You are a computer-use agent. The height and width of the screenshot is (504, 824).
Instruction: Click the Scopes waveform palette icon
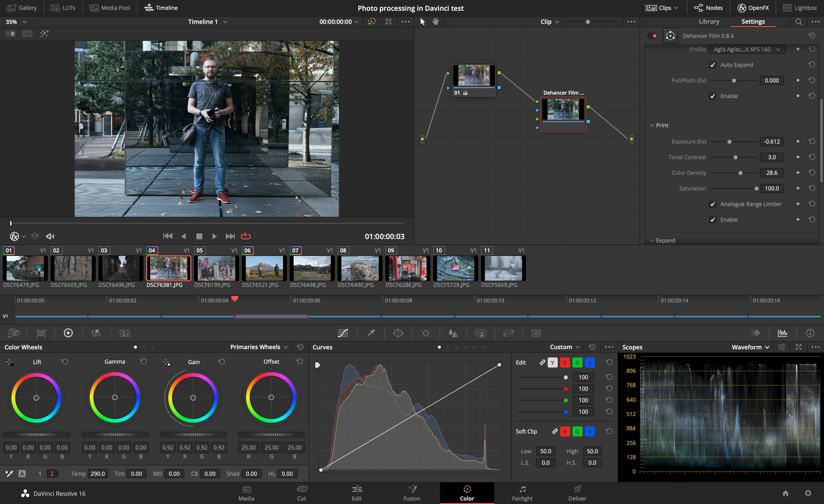point(783,333)
